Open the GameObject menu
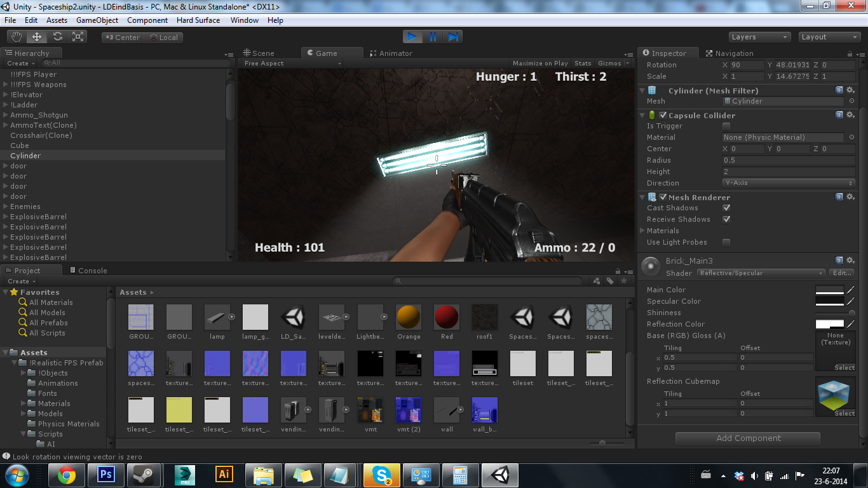 pos(97,20)
